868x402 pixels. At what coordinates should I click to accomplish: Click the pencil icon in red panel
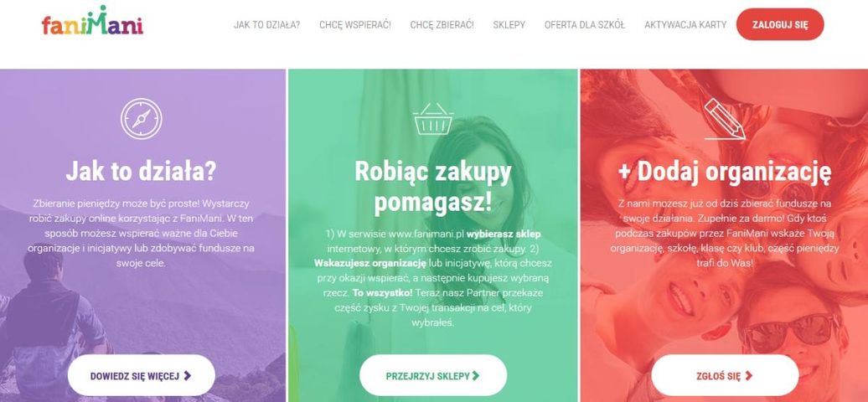(725, 119)
